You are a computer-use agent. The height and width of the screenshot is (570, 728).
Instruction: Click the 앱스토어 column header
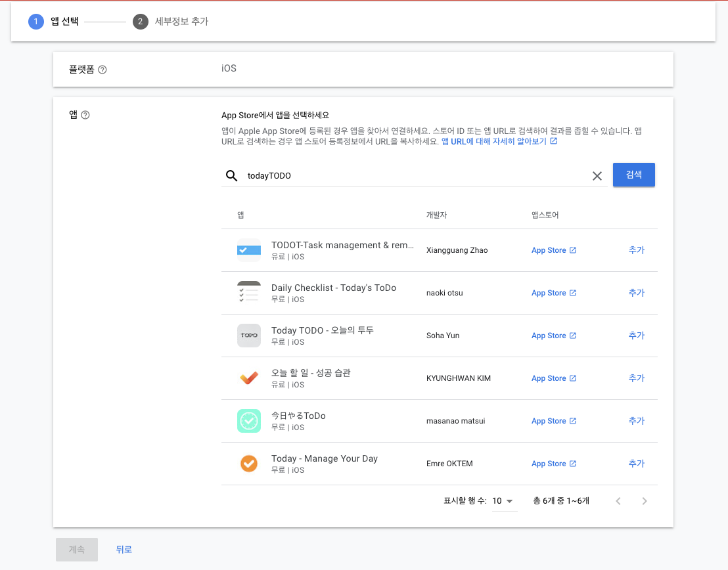pyautogui.click(x=545, y=215)
